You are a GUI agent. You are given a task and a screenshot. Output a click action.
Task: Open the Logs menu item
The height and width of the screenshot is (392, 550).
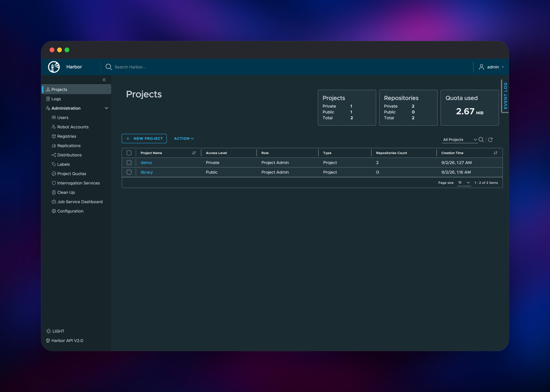pyautogui.click(x=76, y=99)
